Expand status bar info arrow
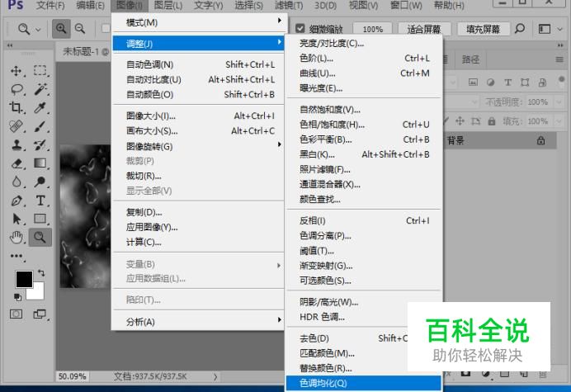This screenshot has height=392, width=571. click(x=215, y=376)
